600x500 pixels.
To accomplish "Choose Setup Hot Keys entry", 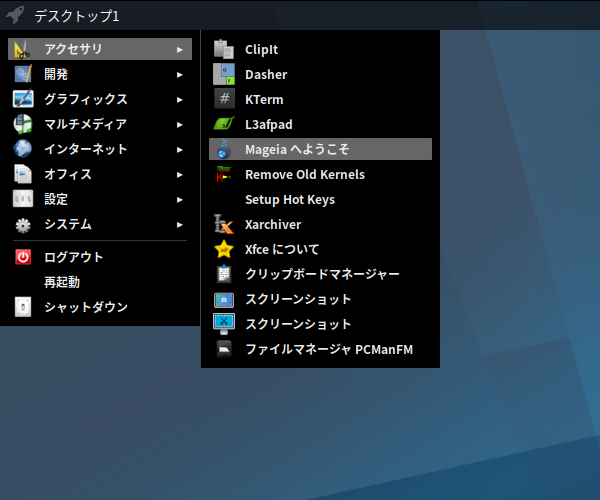I will (x=290, y=199).
